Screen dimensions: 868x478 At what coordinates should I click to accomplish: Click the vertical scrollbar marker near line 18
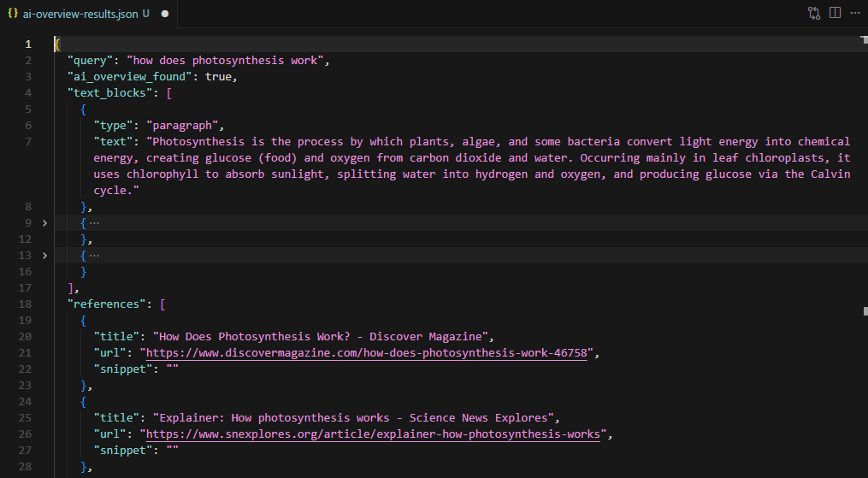click(865, 311)
